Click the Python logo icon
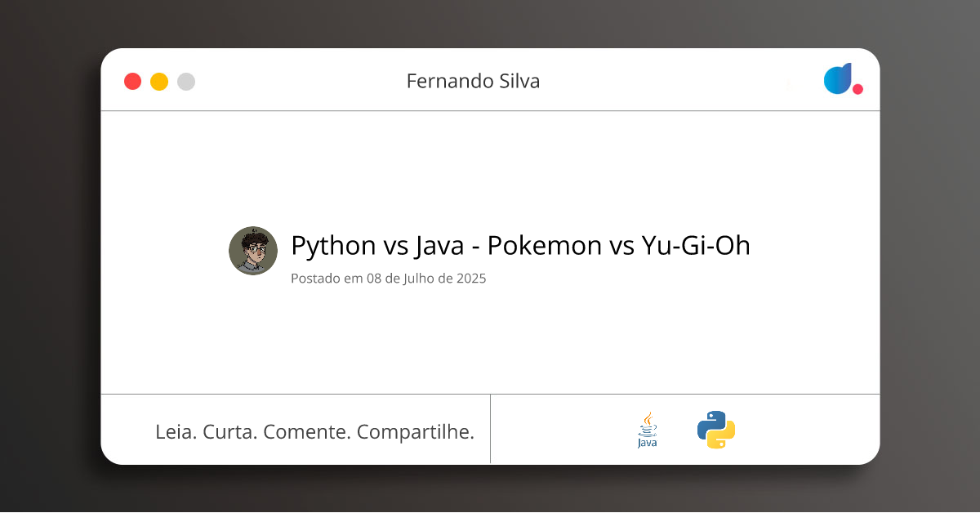This screenshot has width=980, height=513. pos(715,428)
